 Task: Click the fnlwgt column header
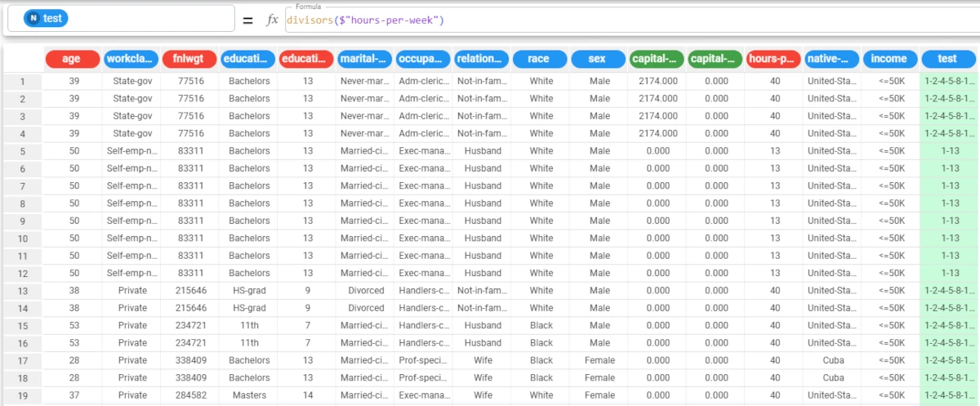coord(189,59)
